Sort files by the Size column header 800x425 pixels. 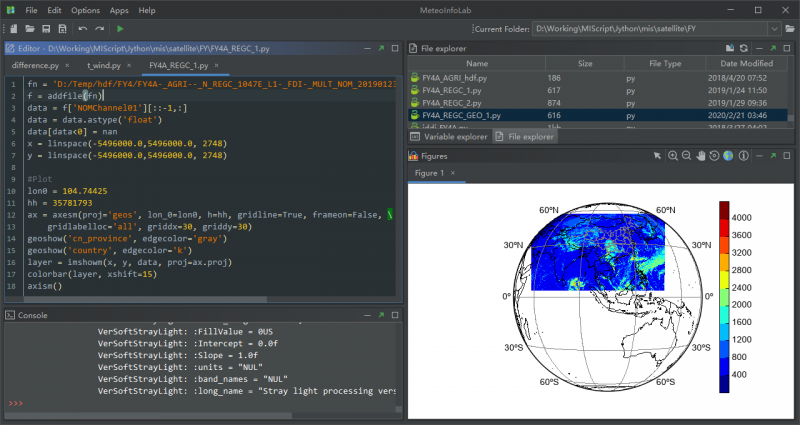point(585,63)
